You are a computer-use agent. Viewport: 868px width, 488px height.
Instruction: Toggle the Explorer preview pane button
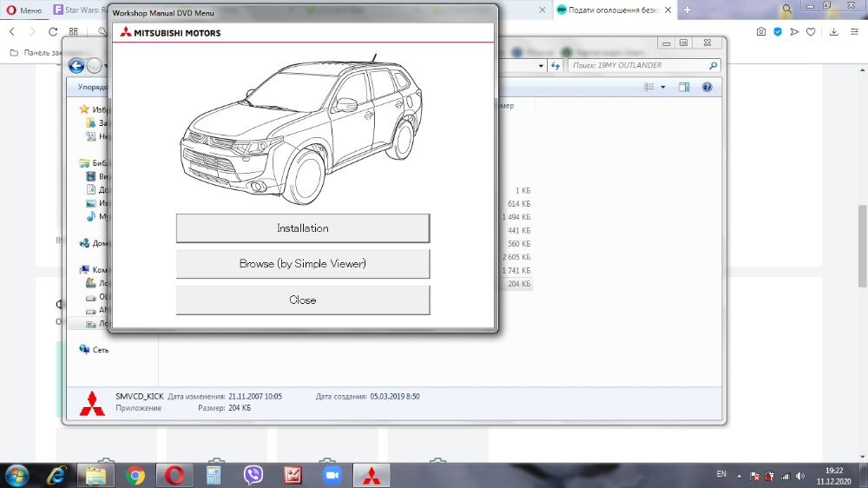pyautogui.click(x=684, y=87)
